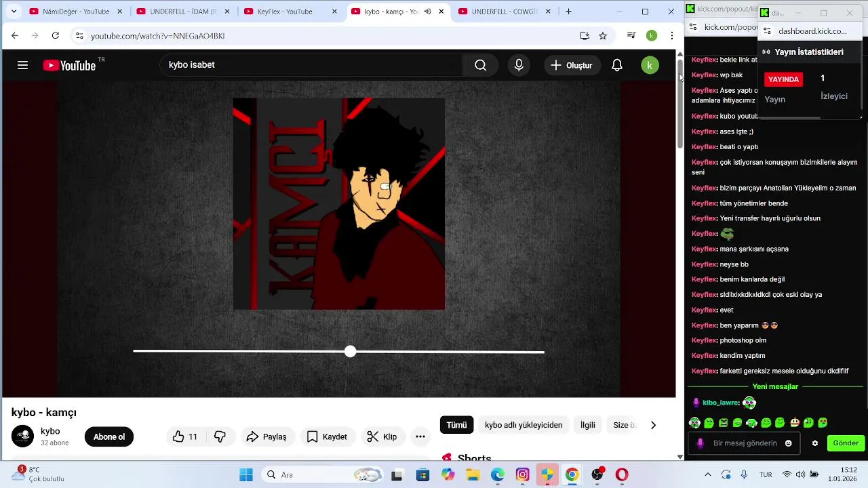The height and width of the screenshot is (488, 868).
Task: Share video with Paylaş button
Action: tap(267, 436)
